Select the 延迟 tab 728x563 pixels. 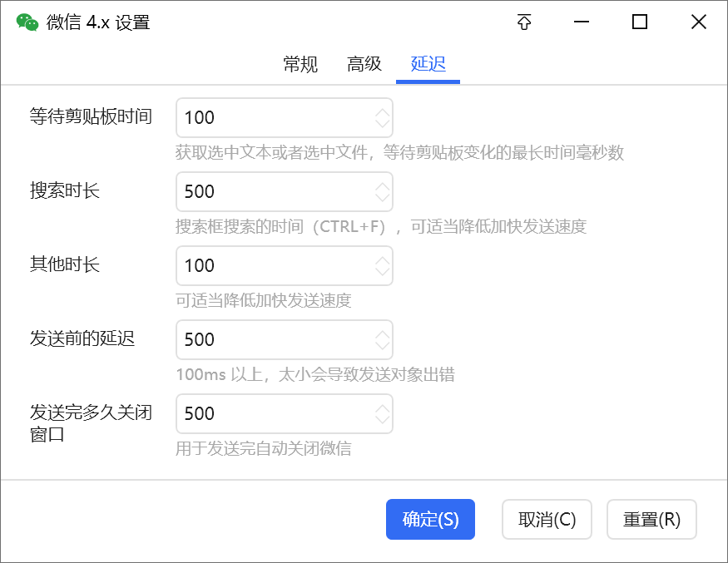click(x=428, y=64)
